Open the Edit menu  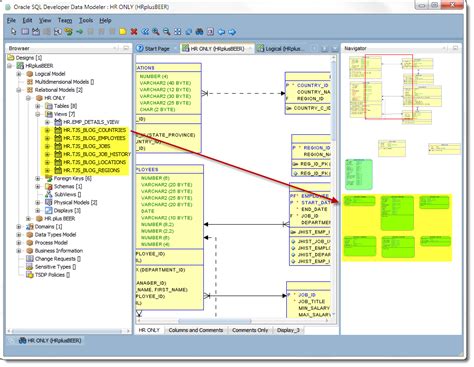27,20
